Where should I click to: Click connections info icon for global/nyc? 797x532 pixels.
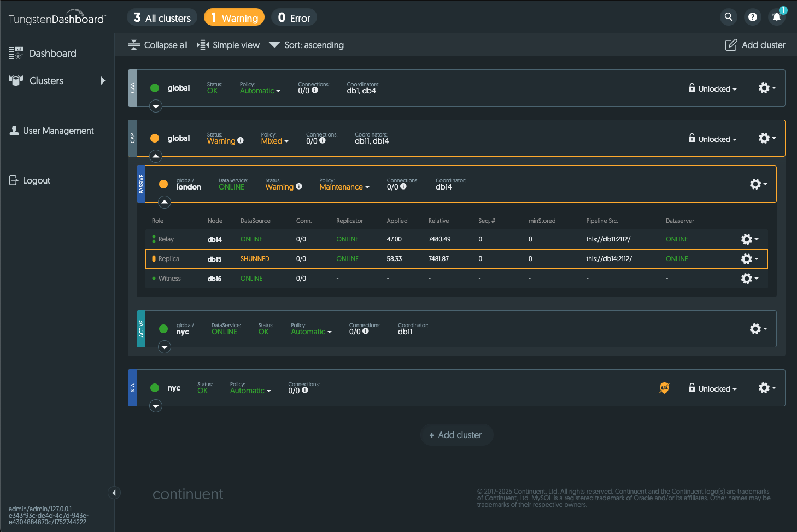pos(366,331)
